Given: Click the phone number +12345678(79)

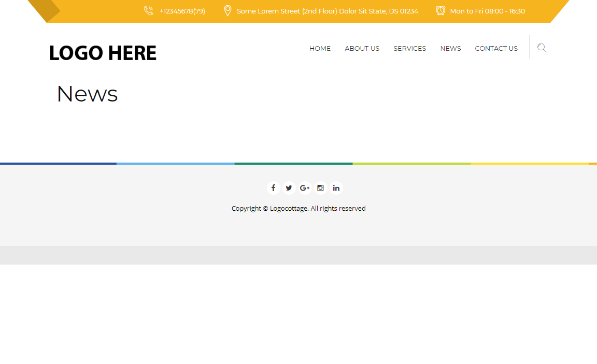Looking at the screenshot, I should tap(182, 11).
